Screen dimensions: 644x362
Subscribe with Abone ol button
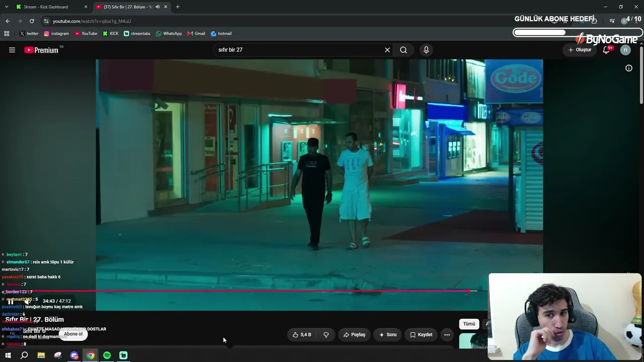point(73,334)
